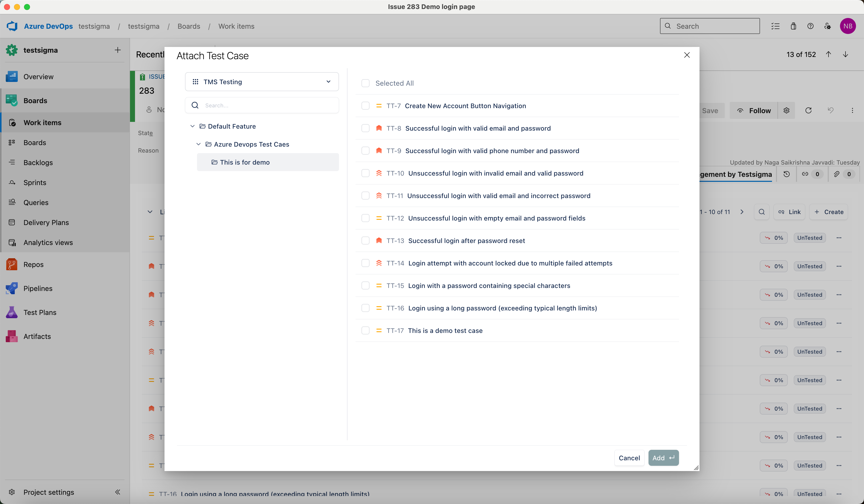
Task: Check the Selected All checkbox
Action: [365, 83]
